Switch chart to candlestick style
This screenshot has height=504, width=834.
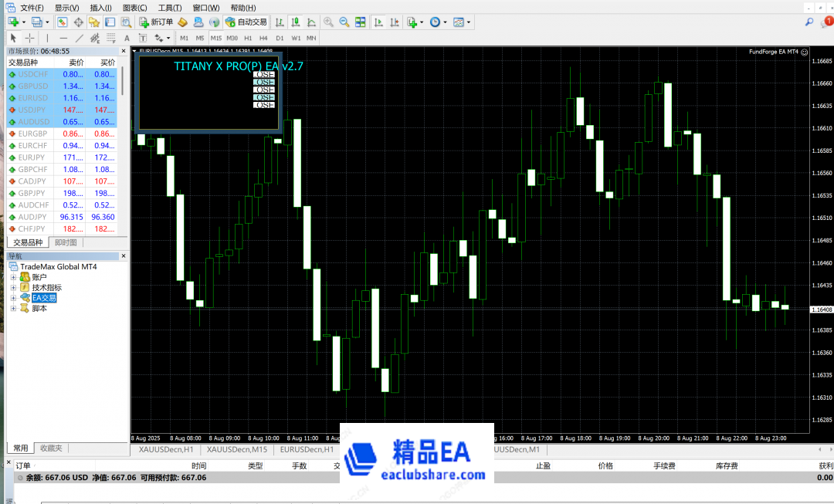pyautogui.click(x=295, y=22)
